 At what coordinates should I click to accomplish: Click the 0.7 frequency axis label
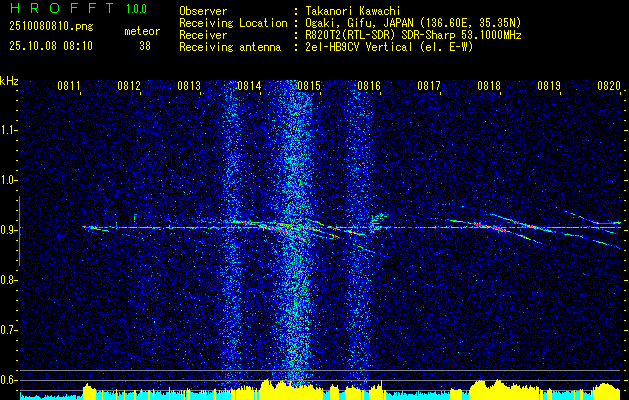(x=7, y=330)
